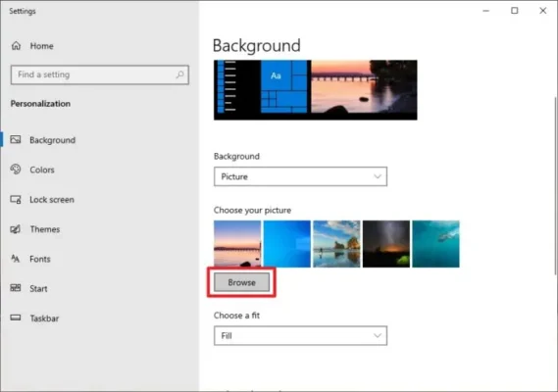Click the Home house icon
Screen dimensions: 558x392
(16, 46)
